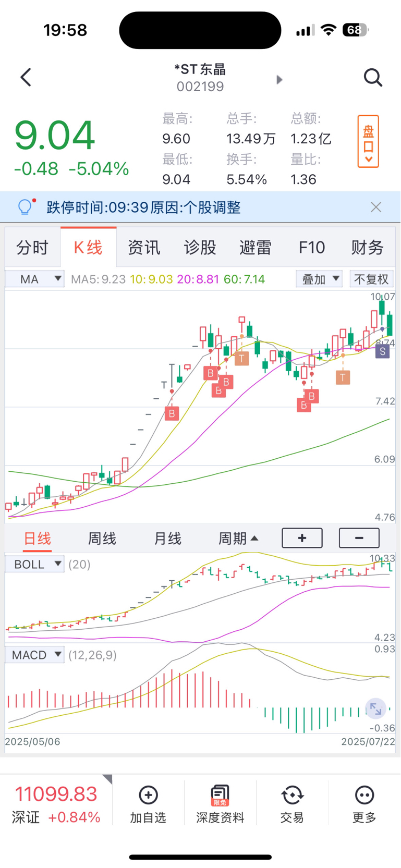This screenshot has width=401, height=868.
Task: Go to next stock arrow
Action: [x=280, y=79]
